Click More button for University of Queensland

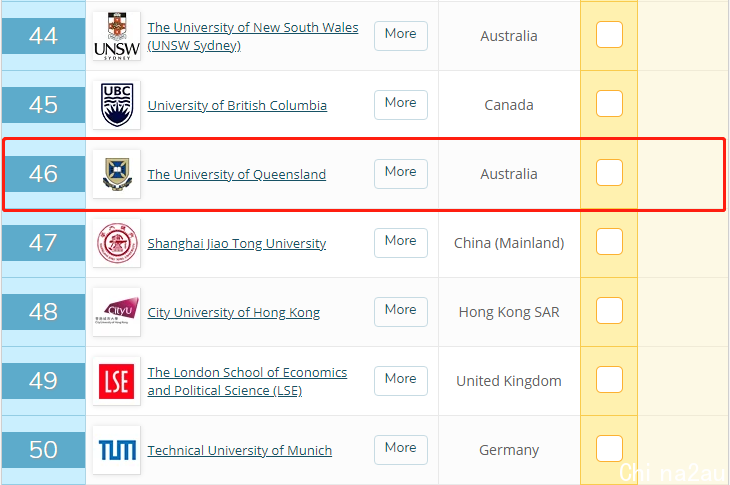tap(401, 174)
